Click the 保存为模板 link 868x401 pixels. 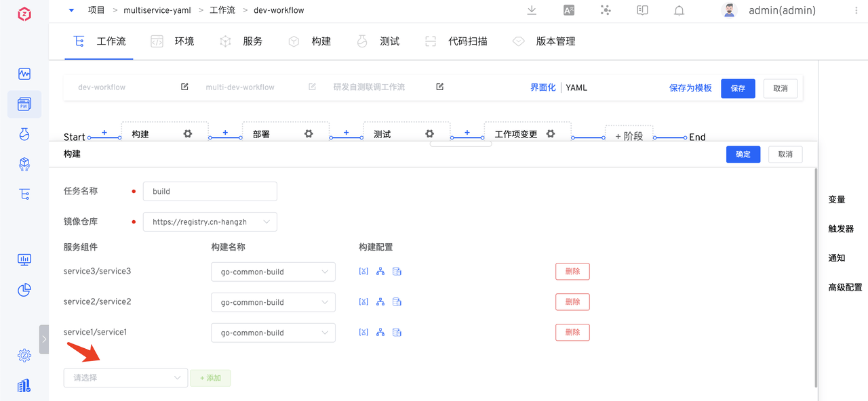pyautogui.click(x=690, y=88)
